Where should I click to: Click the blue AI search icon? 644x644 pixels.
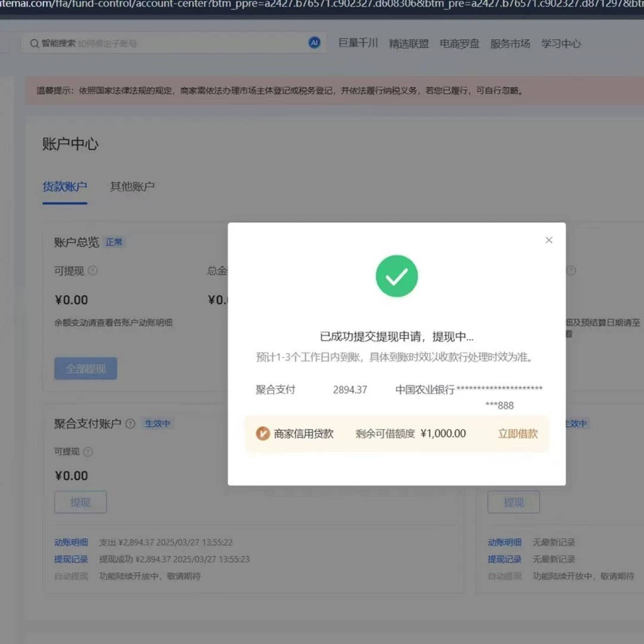tap(314, 42)
